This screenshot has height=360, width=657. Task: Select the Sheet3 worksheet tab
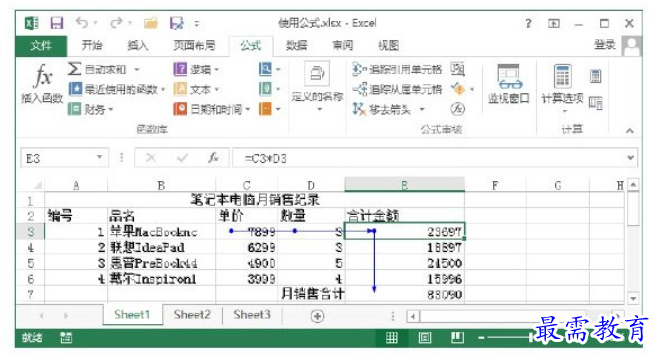pyautogui.click(x=252, y=314)
